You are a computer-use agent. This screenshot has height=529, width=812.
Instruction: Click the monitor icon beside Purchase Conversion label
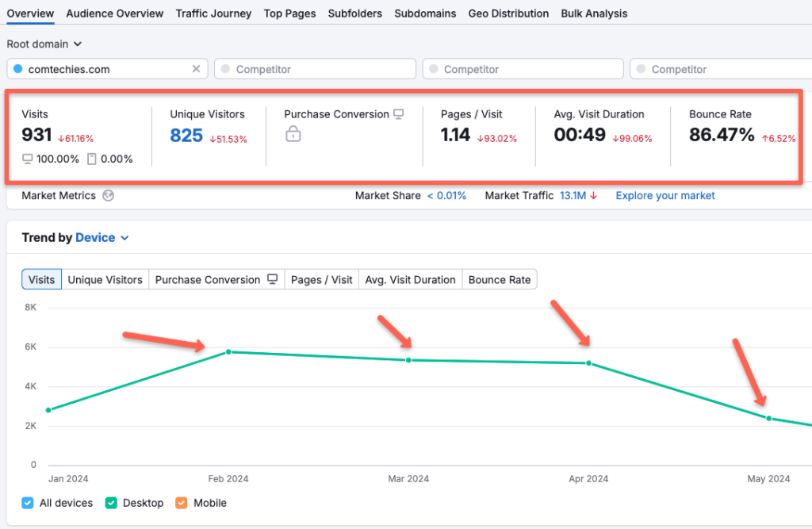399,115
